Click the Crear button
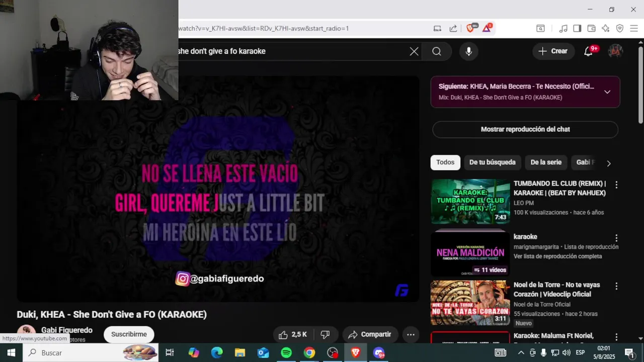The width and height of the screenshot is (644, 362). coord(553,51)
